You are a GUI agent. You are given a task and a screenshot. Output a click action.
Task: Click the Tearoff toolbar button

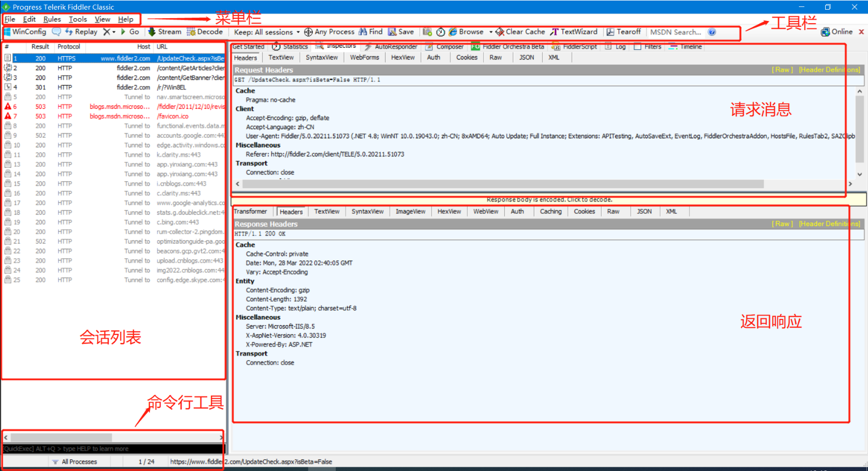coord(623,32)
